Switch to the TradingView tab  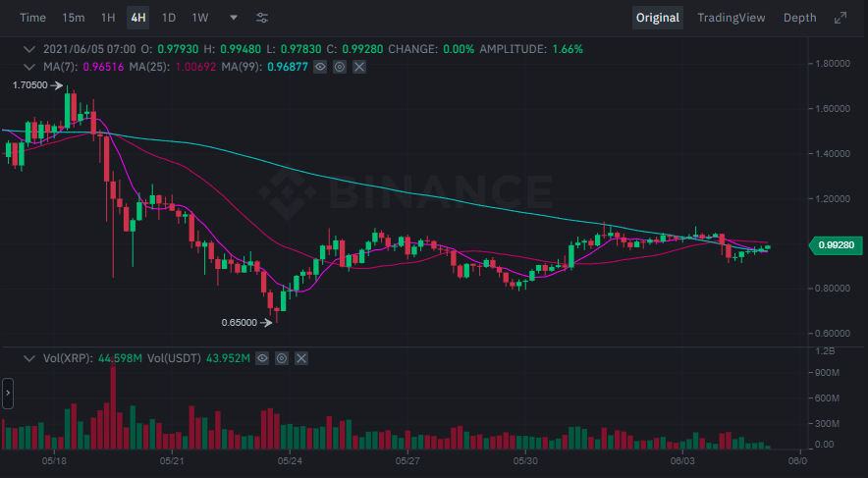pos(731,18)
